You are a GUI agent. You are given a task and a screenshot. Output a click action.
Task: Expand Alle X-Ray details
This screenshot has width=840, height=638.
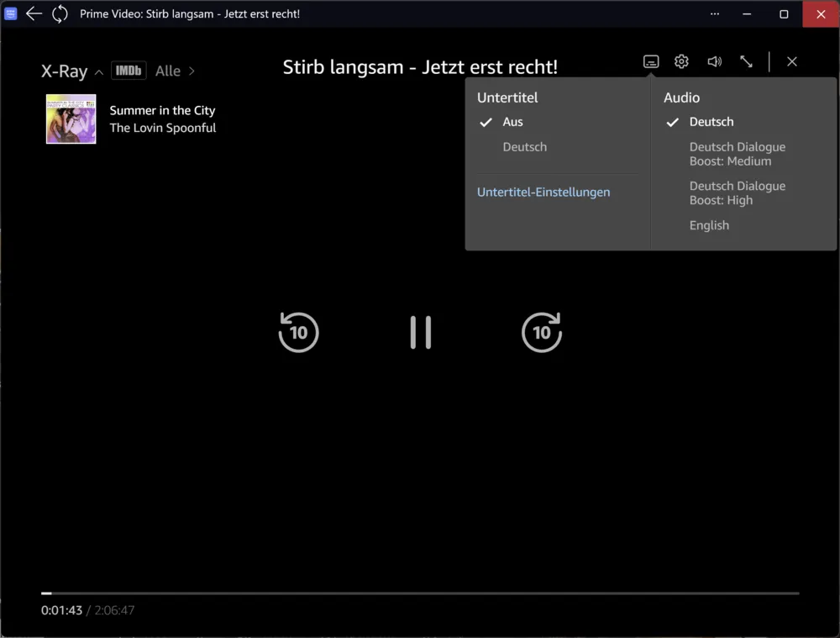point(175,71)
